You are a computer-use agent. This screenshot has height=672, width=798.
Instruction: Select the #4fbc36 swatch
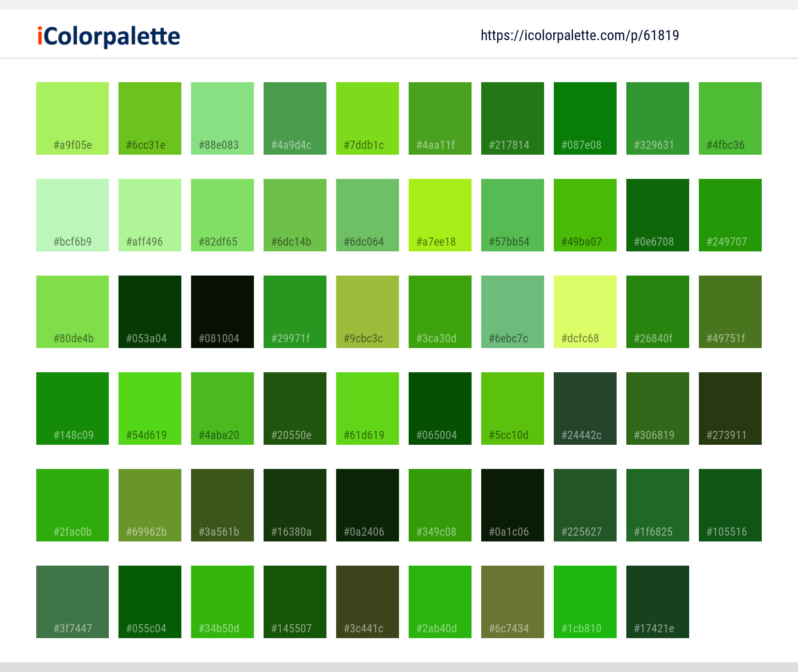click(730, 118)
